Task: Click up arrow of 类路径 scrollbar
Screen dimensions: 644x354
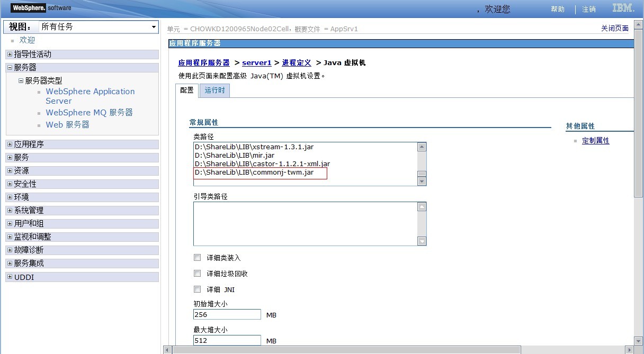Action: (422, 147)
